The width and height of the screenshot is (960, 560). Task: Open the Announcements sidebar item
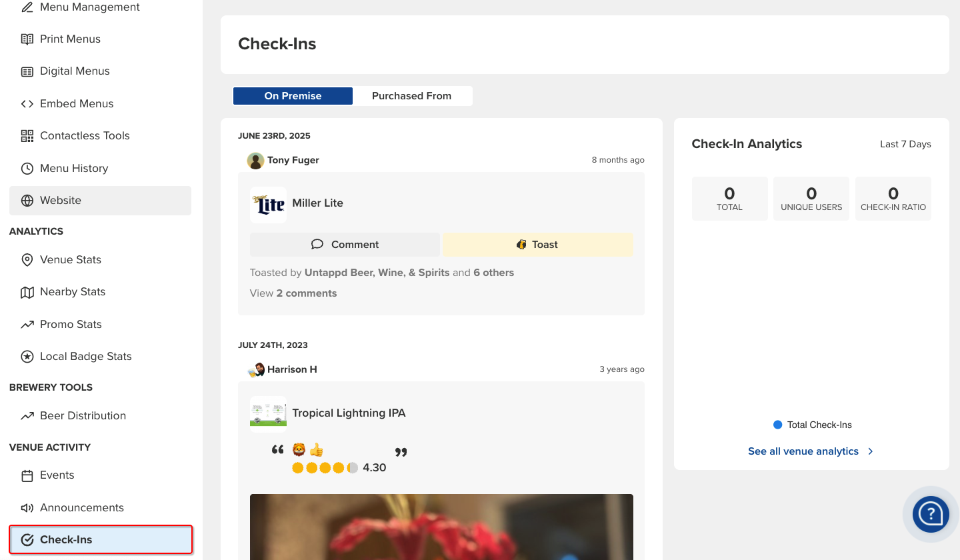[x=81, y=508]
